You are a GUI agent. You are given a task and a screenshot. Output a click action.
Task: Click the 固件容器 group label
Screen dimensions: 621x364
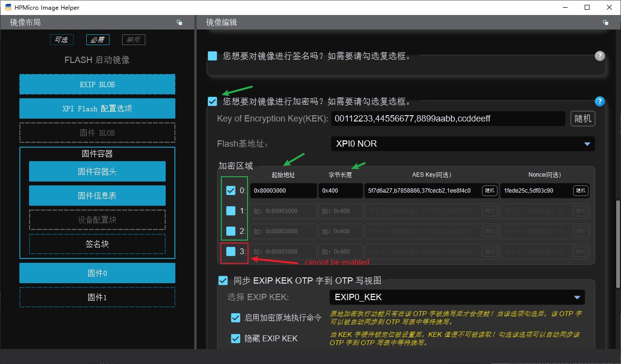coord(97,154)
